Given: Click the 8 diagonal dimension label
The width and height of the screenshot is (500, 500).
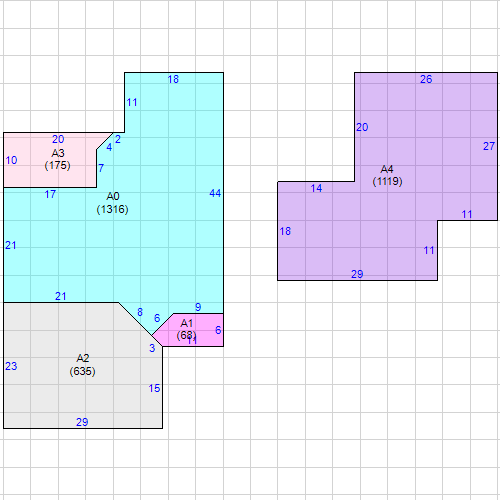Looking at the screenshot, I should (140, 312).
